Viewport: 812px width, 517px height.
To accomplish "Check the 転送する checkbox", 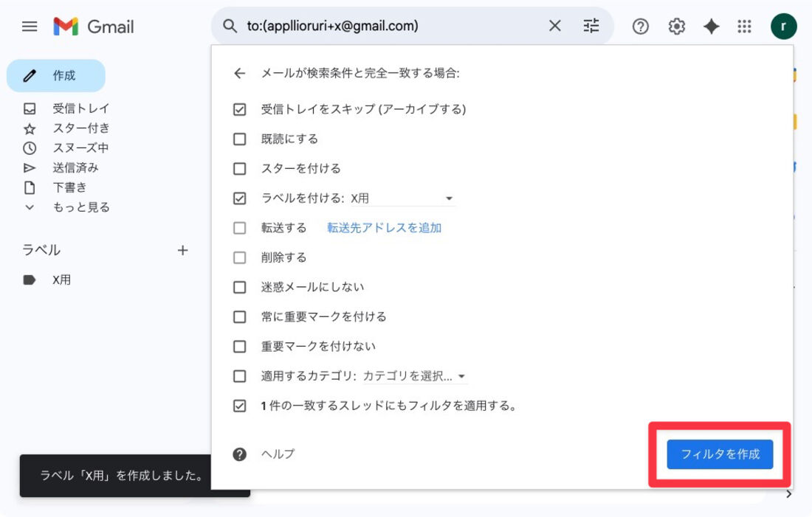I will 239,228.
